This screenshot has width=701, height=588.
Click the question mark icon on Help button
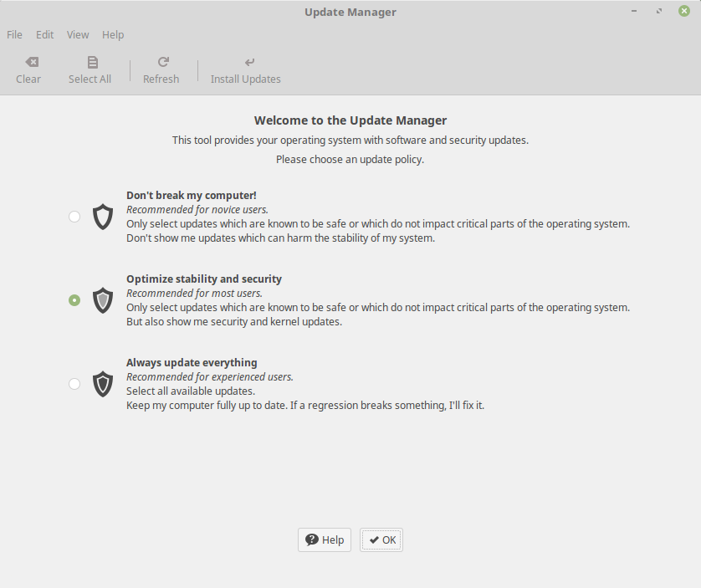312,539
